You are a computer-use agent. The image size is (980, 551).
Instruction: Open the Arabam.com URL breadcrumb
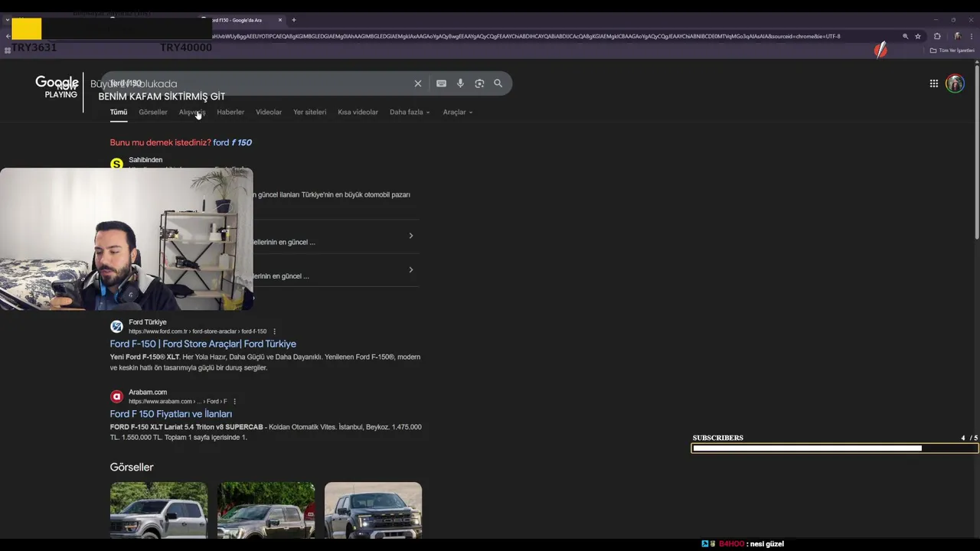click(178, 401)
